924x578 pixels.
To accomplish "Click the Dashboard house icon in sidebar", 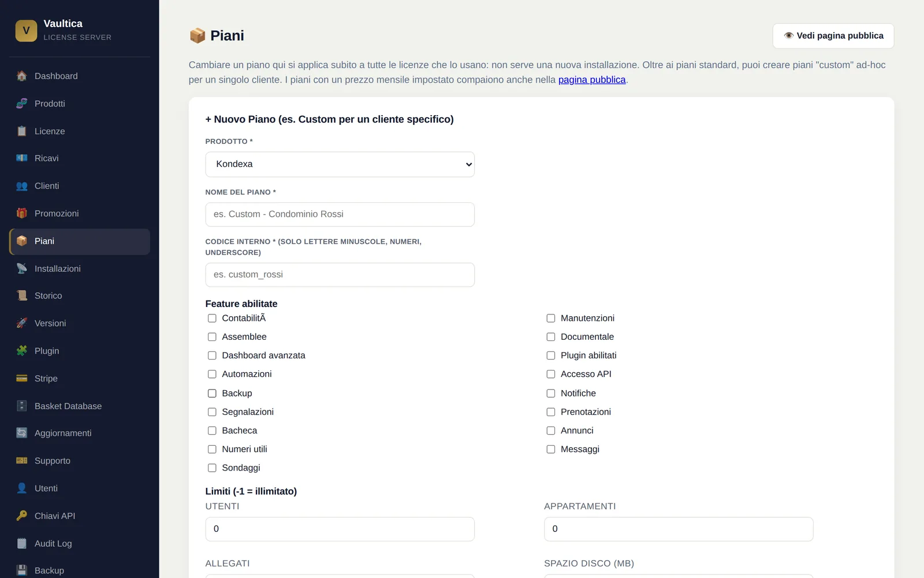I will [x=22, y=76].
